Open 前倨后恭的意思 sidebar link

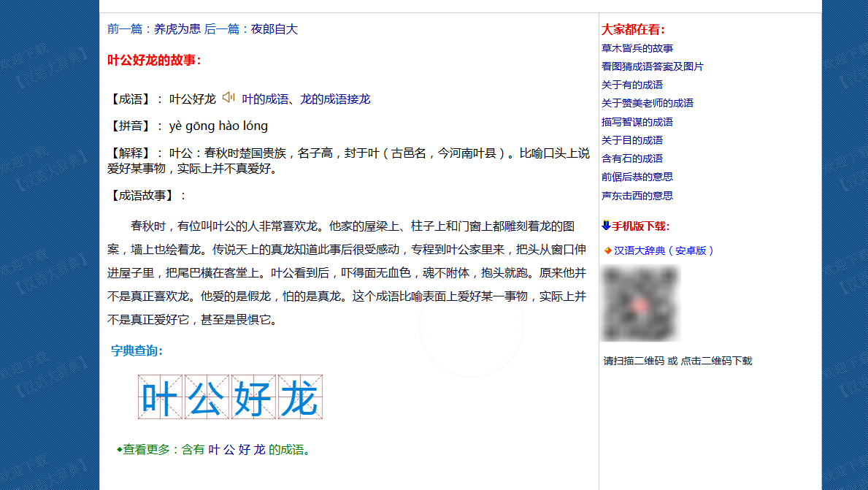637,177
